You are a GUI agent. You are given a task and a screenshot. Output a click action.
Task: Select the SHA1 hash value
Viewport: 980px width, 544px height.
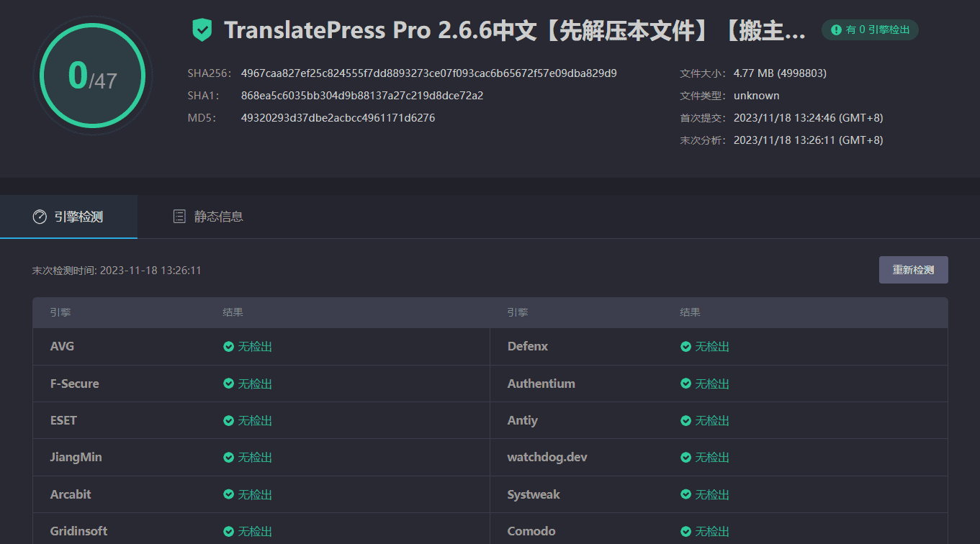[362, 96]
